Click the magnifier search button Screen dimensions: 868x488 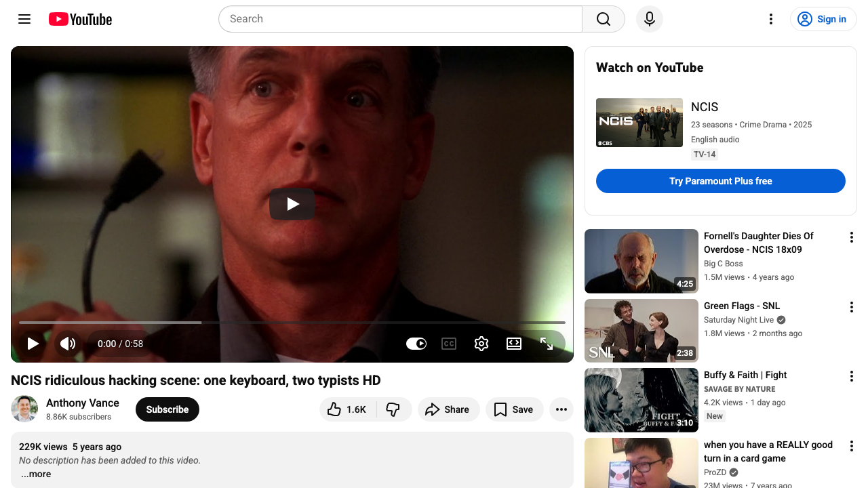tap(604, 19)
